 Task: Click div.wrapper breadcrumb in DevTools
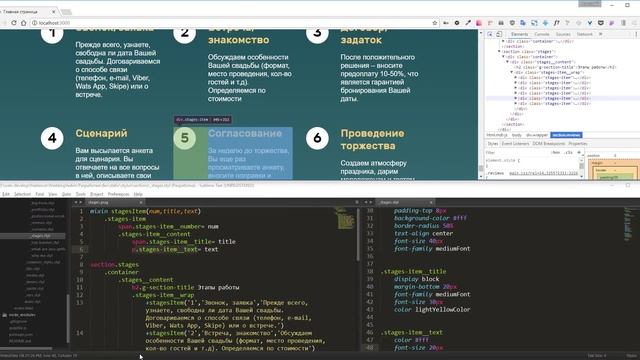pos(536,135)
